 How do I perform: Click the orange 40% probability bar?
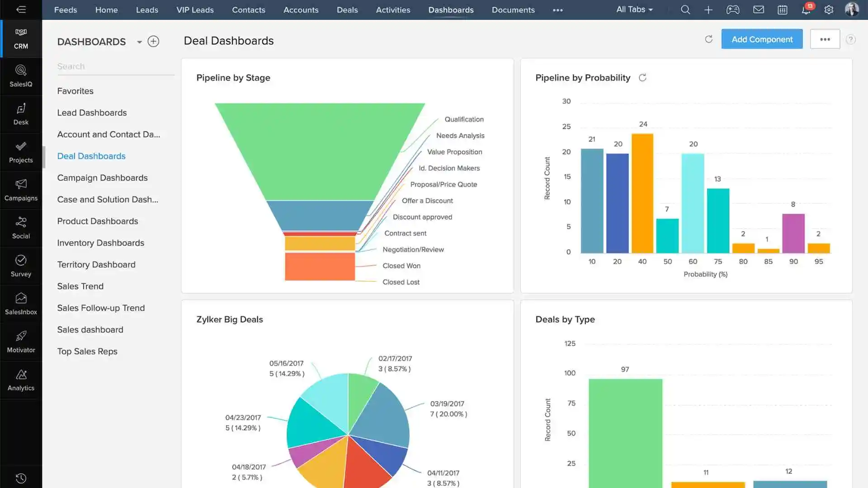[642, 193]
